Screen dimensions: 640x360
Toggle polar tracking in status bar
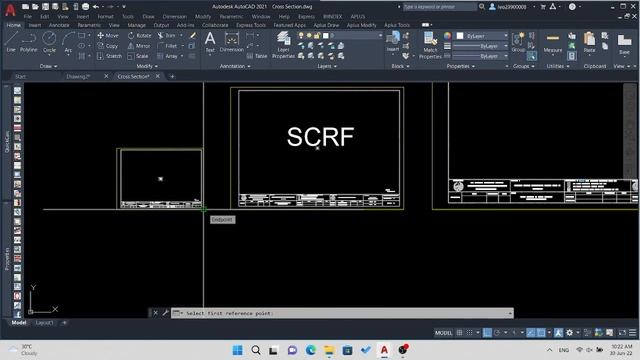497,333
